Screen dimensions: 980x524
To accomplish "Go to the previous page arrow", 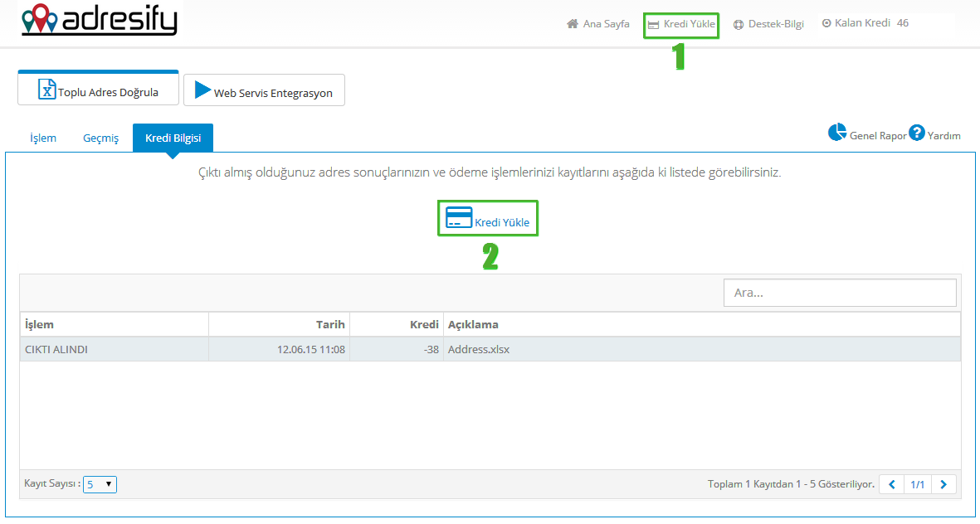I will 892,484.
